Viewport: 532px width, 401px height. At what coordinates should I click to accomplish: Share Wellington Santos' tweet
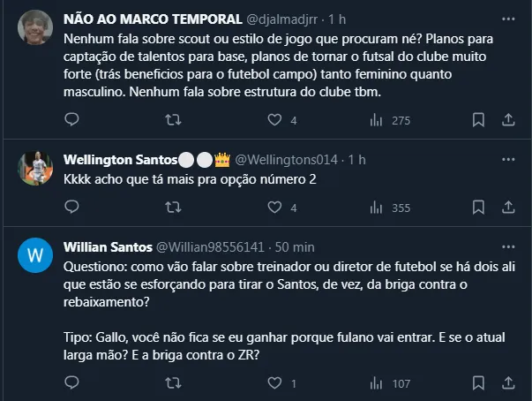pos(508,208)
